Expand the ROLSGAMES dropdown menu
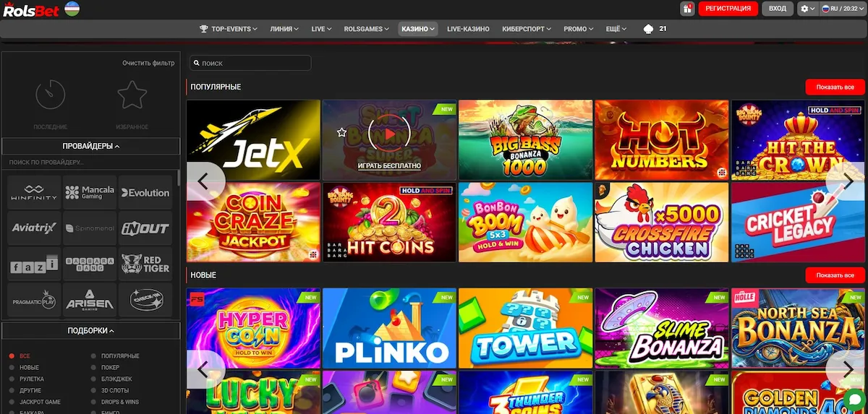868x414 pixels. coord(365,29)
